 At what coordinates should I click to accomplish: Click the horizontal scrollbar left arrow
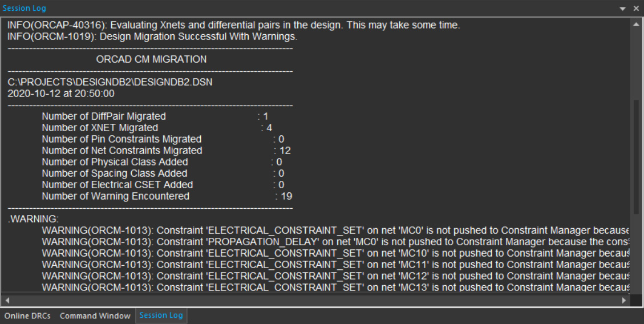pyautogui.click(x=6, y=300)
